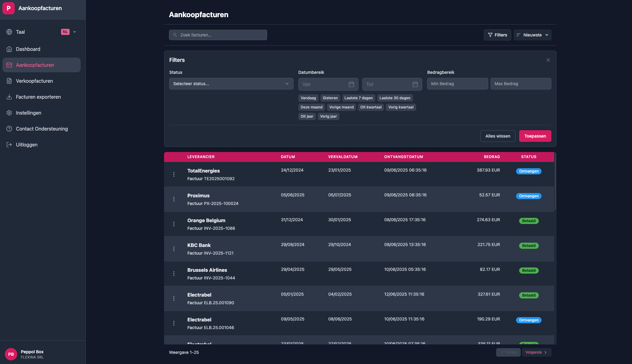
Task: Click the Verkoopfacturen document icon
Action: pos(9,81)
